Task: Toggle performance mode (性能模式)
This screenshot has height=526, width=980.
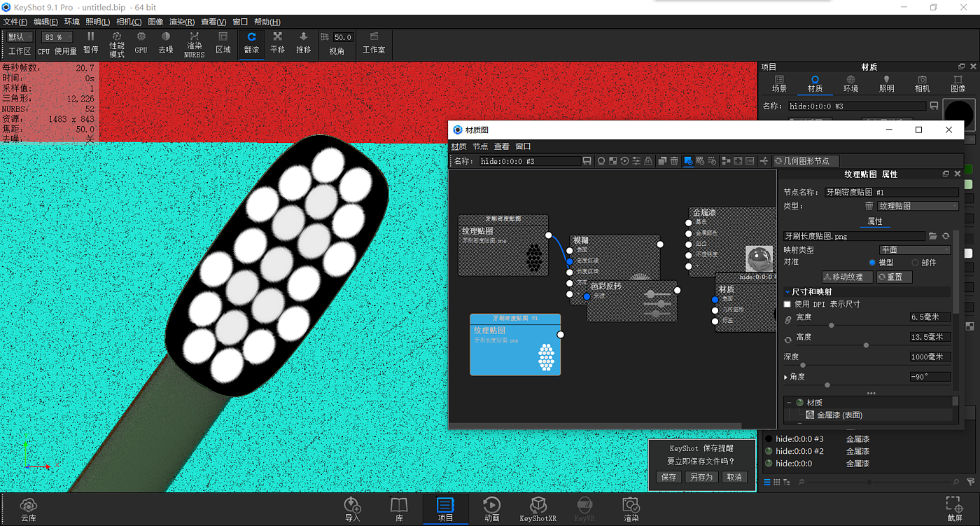Action: click(116, 44)
